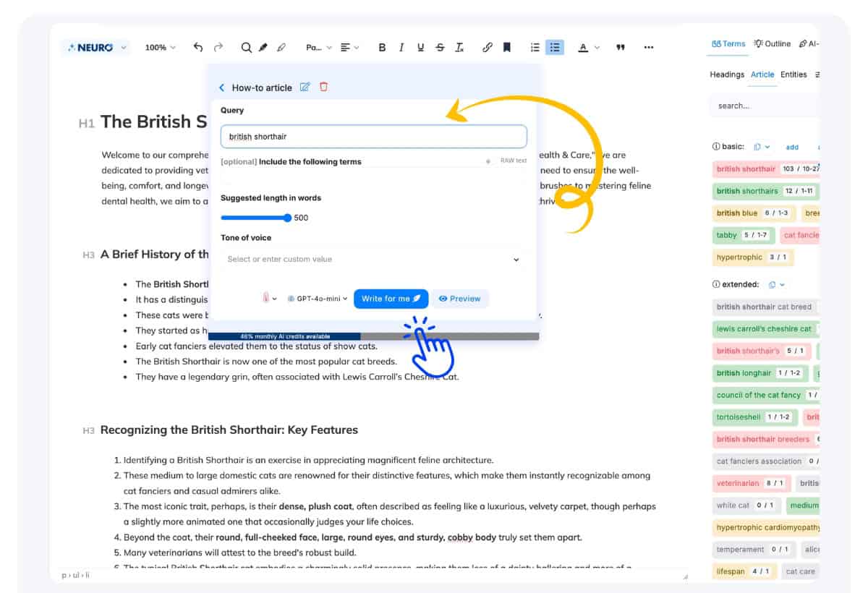Switch to the Article sub-tab
868x593 pixels.
[762, 74]
